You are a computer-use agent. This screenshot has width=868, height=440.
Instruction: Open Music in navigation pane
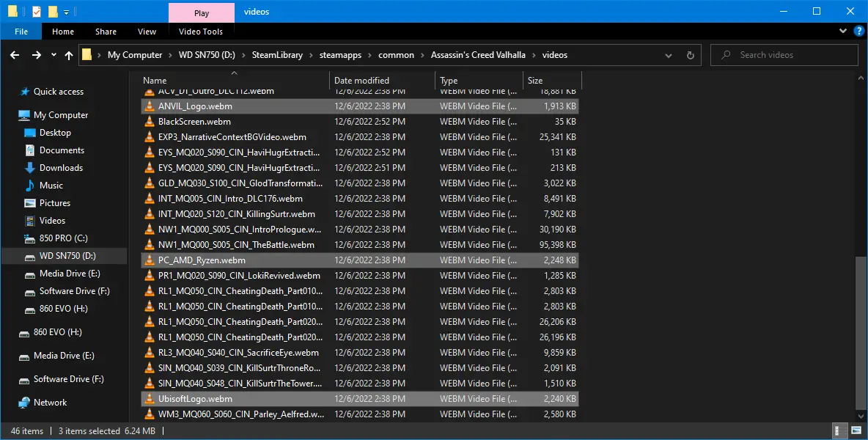pyautogui.click(x=51, y=186)
